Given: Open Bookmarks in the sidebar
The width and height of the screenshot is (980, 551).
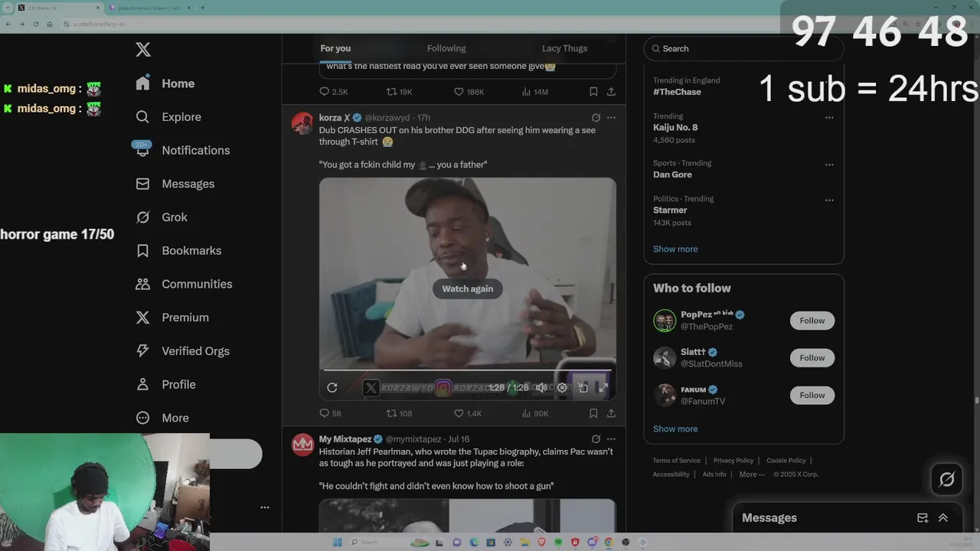Looking at the screenshot, I should click(x=178, y=250).
